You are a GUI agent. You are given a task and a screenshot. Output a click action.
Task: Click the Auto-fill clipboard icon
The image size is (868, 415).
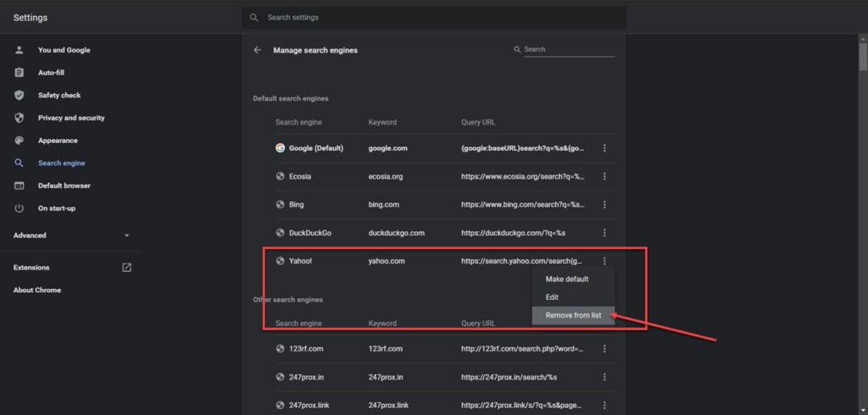point(19,73)
